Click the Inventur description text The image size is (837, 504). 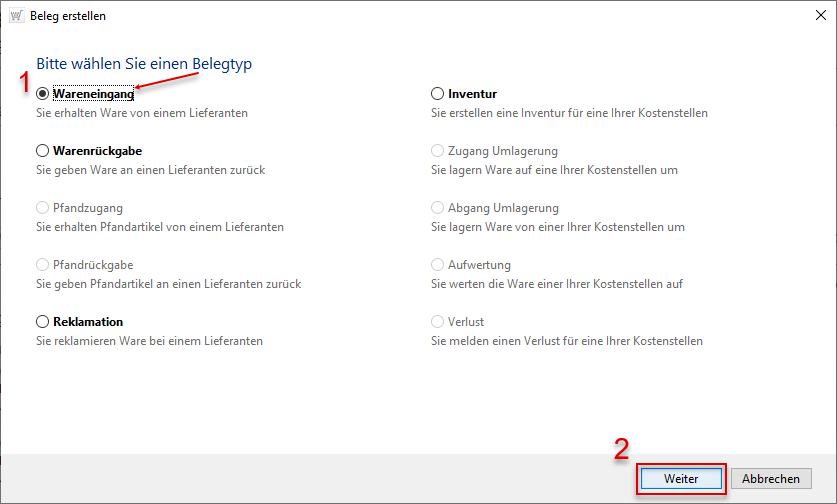[569, 113]
